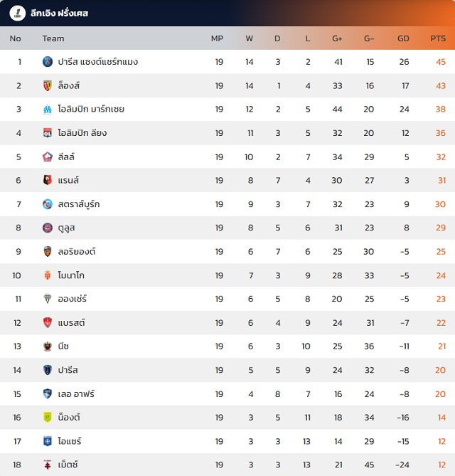Click the Team column header
The width and height of the screenshot is (455, 476).
(x=53, y=38)
